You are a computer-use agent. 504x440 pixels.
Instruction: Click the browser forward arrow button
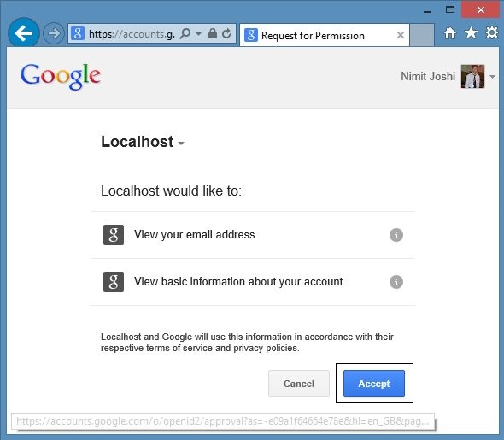tap(53, 33)
